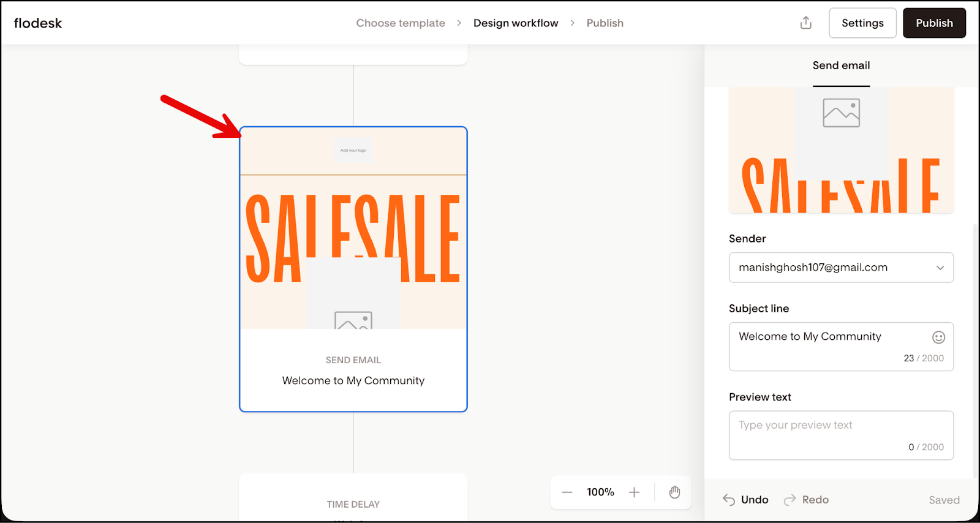Screen dimensions: 980x523
Task: Open the Send email tab
Action: click(841, 66)
